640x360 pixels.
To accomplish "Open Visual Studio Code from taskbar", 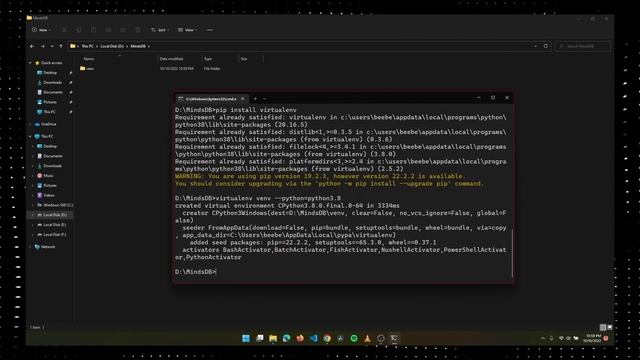I will click(x=313, y=338).
